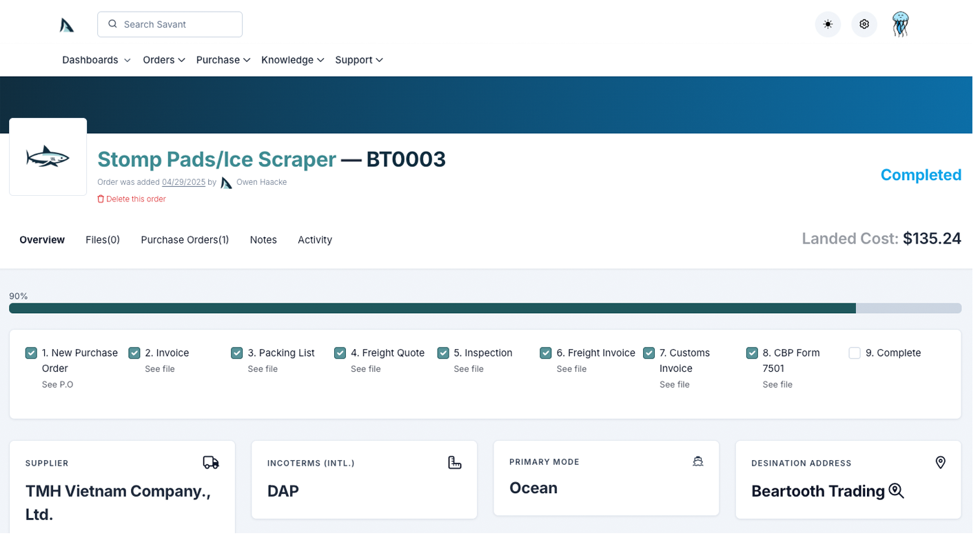Check the step 9 Complete checkbox

pos(855,352)
